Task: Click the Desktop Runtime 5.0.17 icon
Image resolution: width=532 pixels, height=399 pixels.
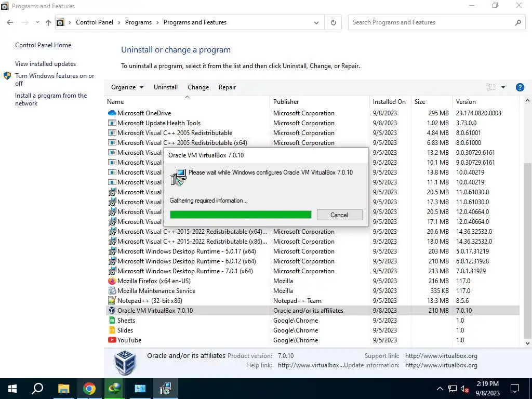Action: tap(112, 251)
